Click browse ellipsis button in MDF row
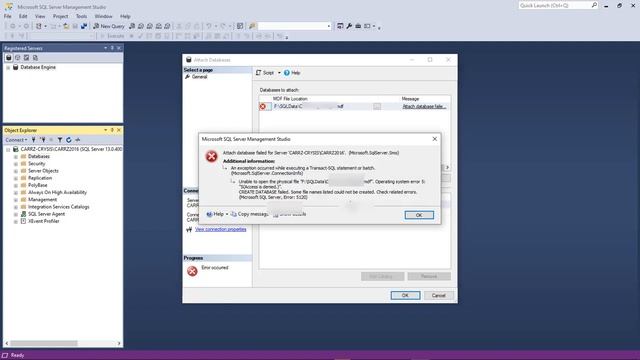 click(x=377, y=107)
